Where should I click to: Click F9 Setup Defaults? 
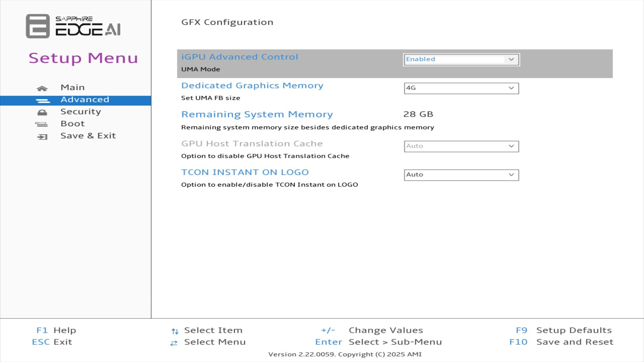[x=563, y=330]
